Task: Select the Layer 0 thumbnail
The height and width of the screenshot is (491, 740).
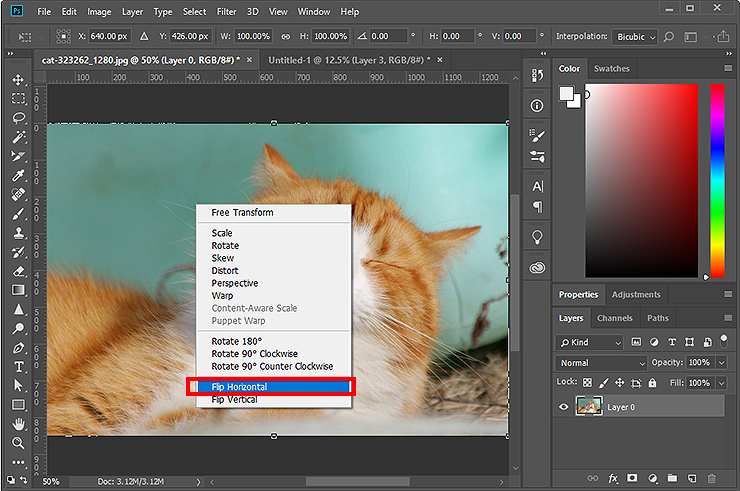Action: [x=589, y=406]
